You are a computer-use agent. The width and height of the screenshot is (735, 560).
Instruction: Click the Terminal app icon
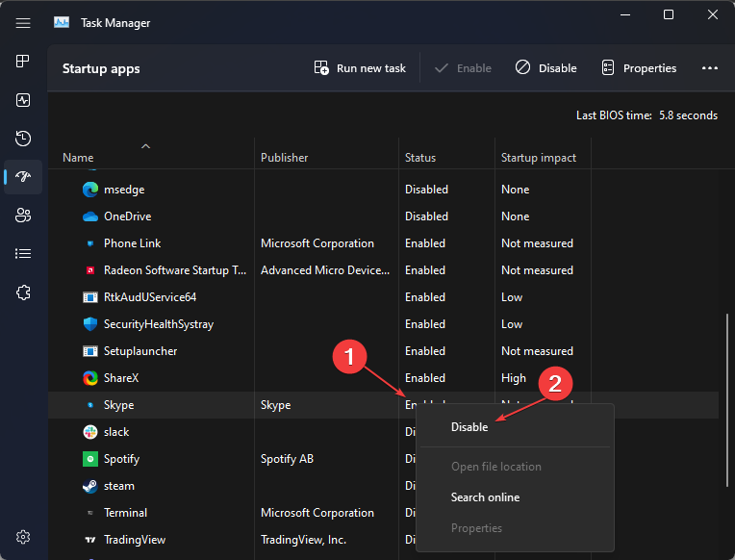click(x=90, y=513)
